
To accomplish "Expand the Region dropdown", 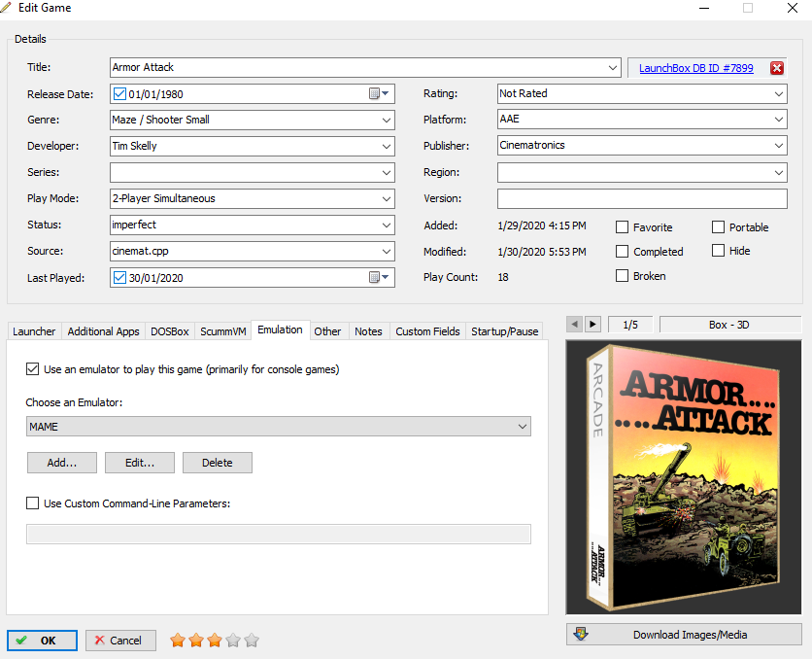I will [x=779, y=172].
